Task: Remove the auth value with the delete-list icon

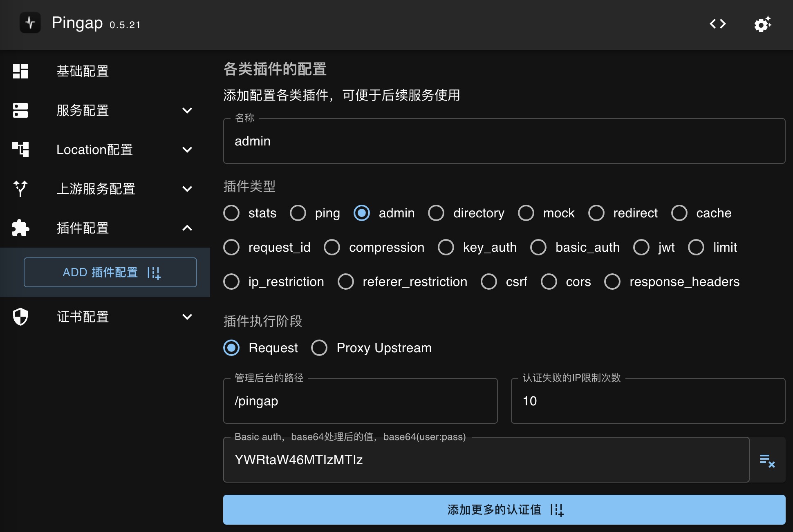Action: pyautogui.click(x=767, y=460)
